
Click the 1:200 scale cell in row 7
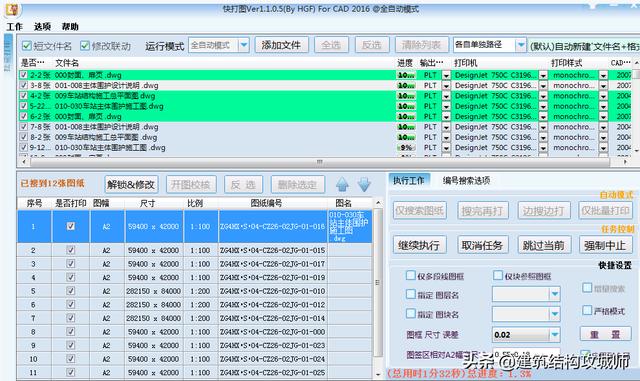pyautogui.click(x=200, y=318)
